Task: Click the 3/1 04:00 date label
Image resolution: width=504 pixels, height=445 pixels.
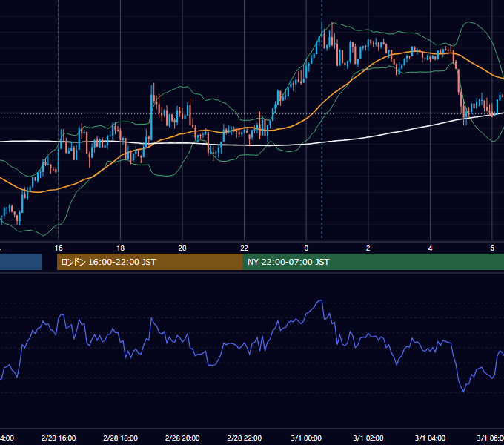Action: (x=430, y=438)
